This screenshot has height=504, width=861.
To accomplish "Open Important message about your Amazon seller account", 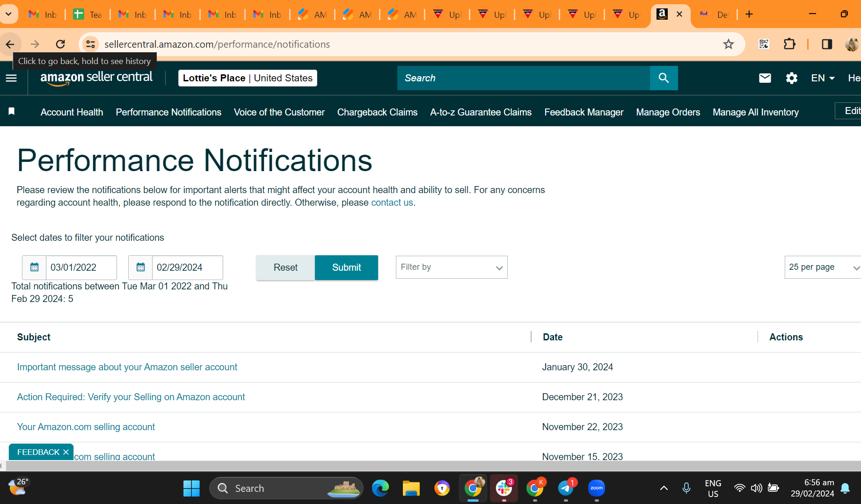I will pos(127,367).
